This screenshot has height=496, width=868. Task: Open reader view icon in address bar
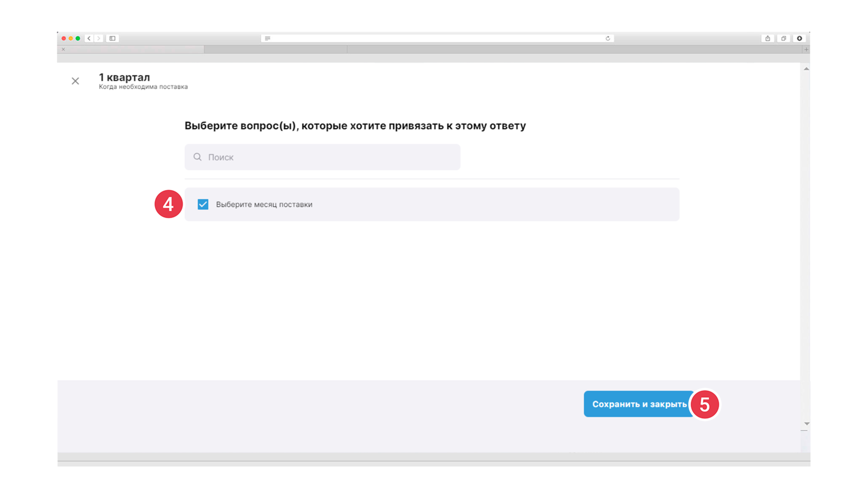point(268,38)
